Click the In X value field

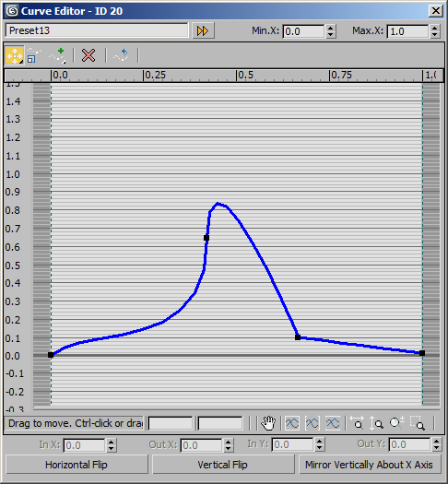(x=85, y=445)
